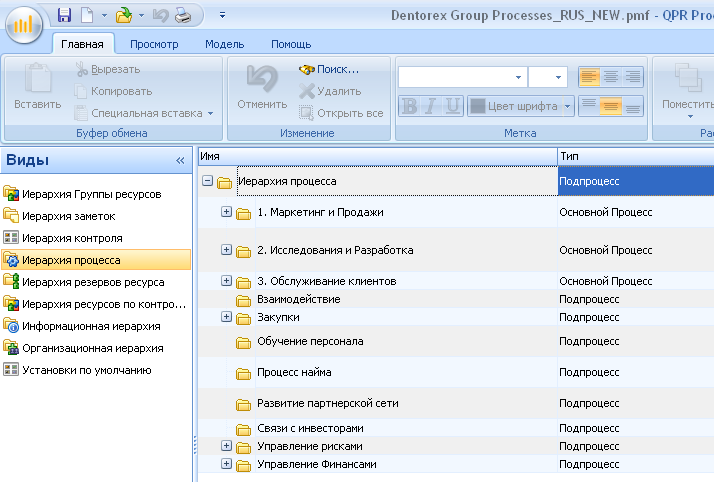Select Развитие партнерской сети row
Image resolution: width=714 pixels, height=482 pixels.
point(456,403)
